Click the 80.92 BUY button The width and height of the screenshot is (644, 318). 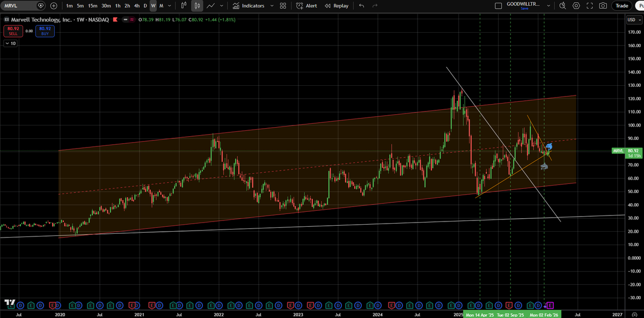pos(45,31)
